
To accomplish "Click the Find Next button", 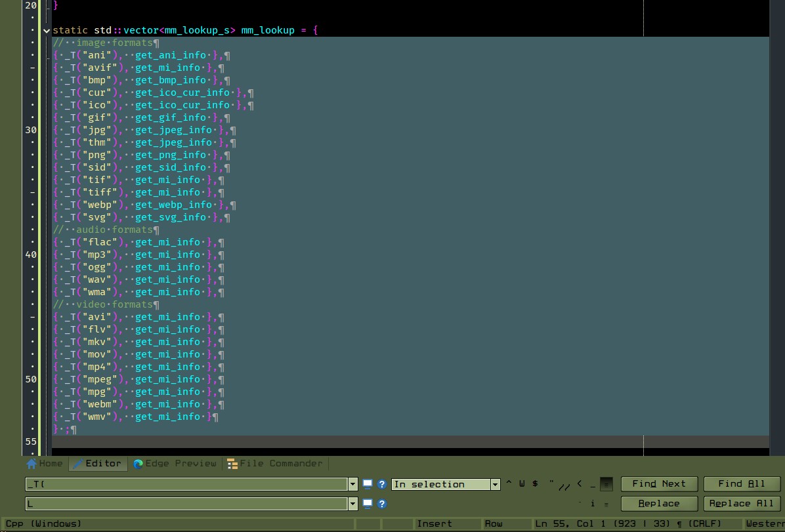I will point(659,483).
